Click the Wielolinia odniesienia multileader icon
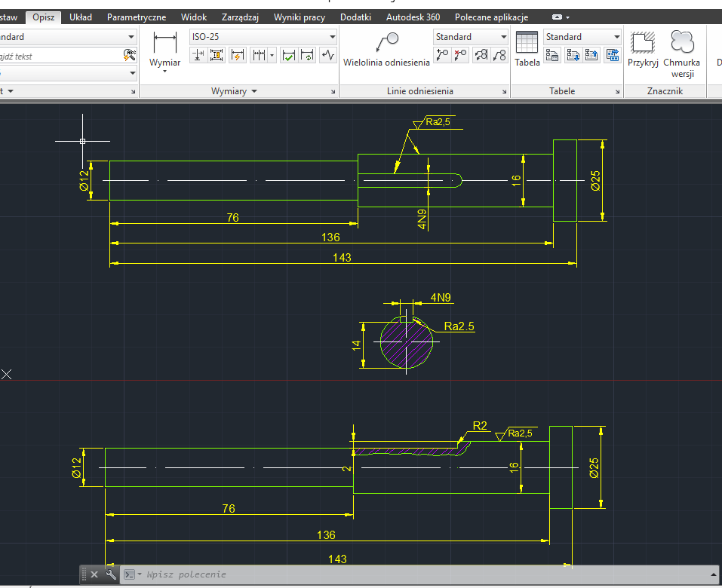The image size is (722, 588). (387, 42)
